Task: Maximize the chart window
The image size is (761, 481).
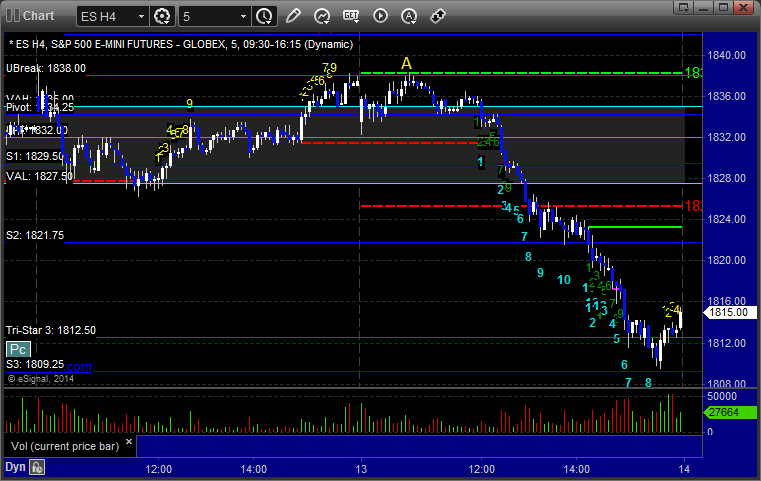Action: 723,7
